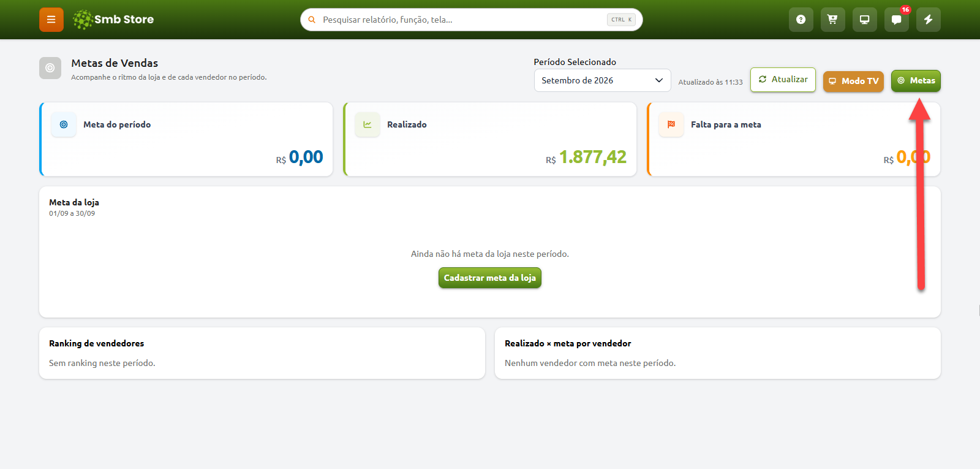Click the Atualizar button
This screenshot has height=469, width=980.
point(783,80)
